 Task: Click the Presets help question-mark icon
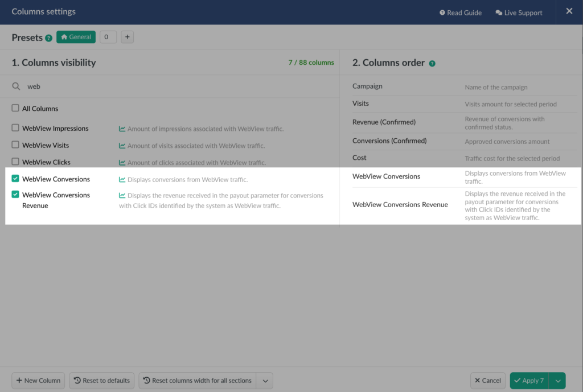click(49, 38)
